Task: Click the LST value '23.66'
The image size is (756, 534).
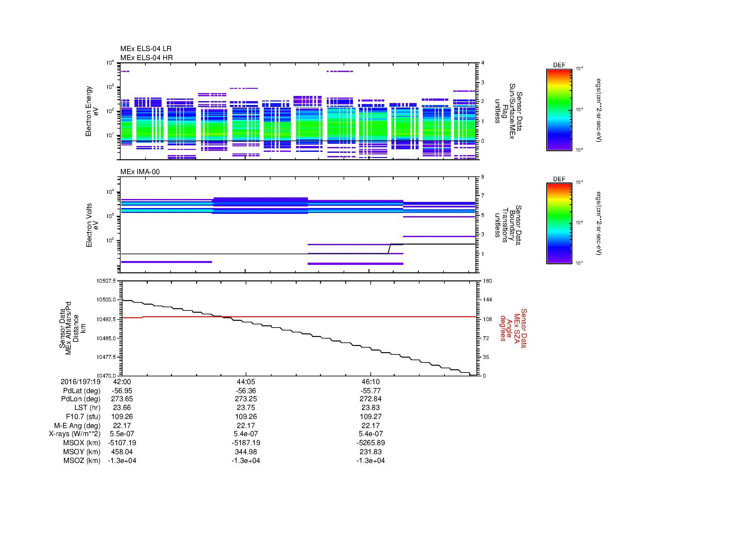Action: (x=122, y=408)
